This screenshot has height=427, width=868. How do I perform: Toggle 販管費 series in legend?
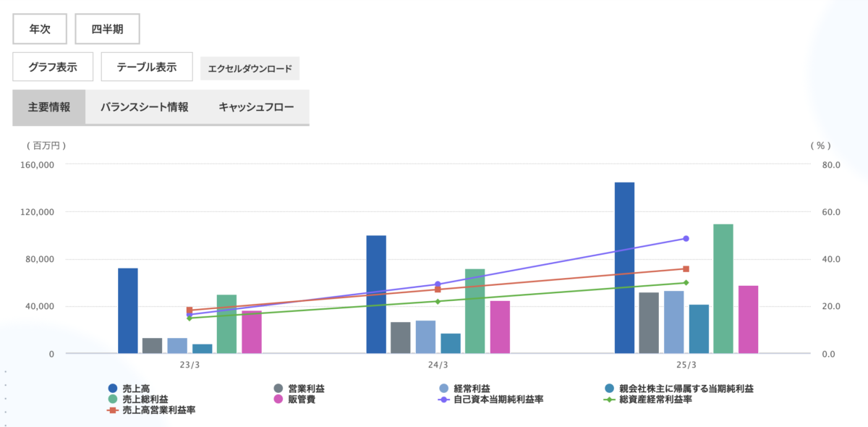(294, 399)
